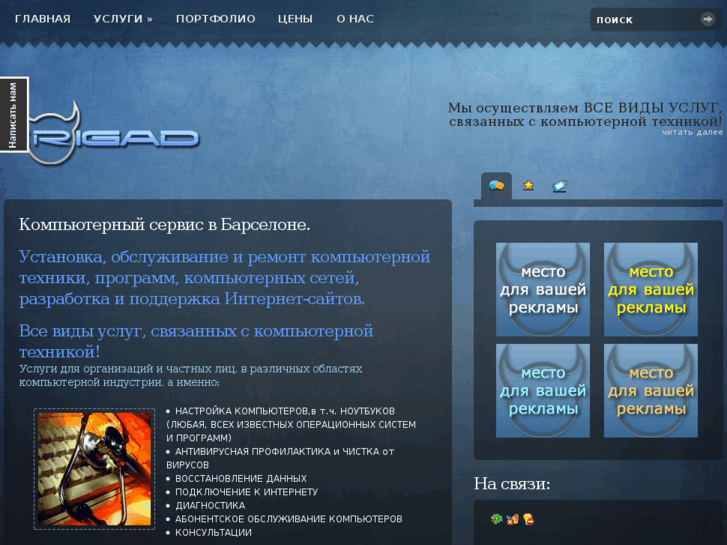Open the yellow-text место для вашей рекламы banner
727x545 pixels.
point(650,289)
